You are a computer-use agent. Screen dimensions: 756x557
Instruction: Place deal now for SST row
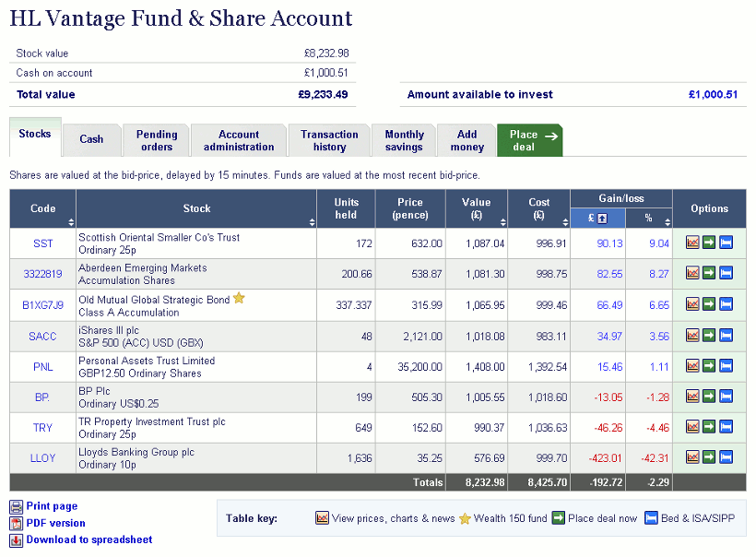pos(709,243)
